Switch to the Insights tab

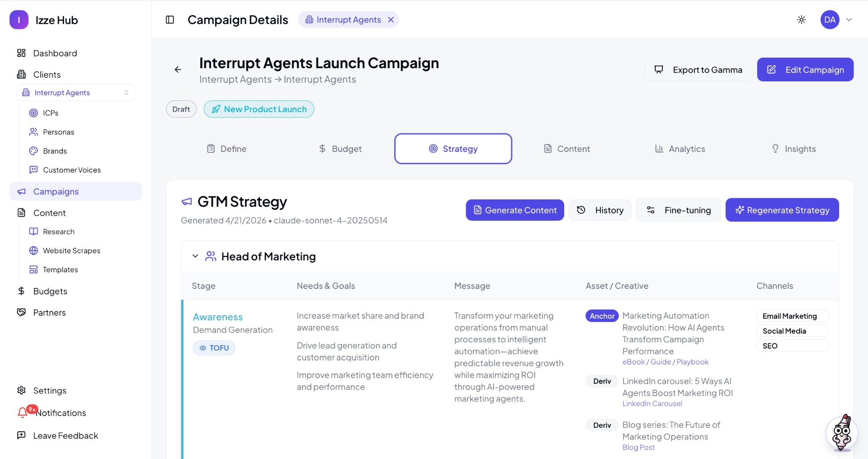pyautogui.click(x=794, y=148)
